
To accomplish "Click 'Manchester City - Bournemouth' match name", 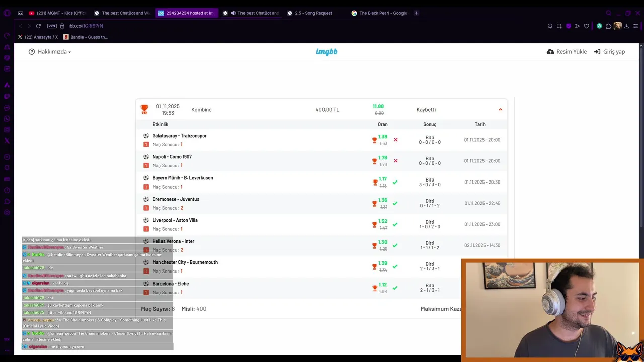I will [x=185, y=262].
